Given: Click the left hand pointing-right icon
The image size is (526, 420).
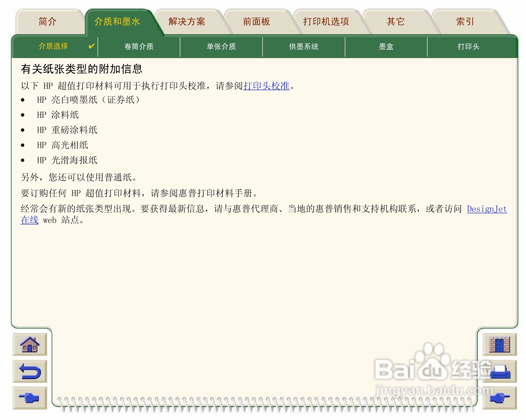Looking at the screenshot, I should click(30, 398).
